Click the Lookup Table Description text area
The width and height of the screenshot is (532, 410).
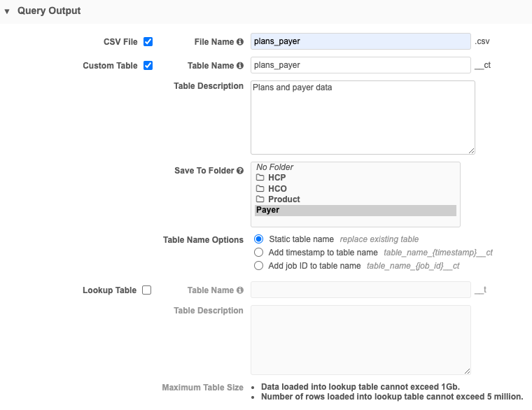[360, 340]
